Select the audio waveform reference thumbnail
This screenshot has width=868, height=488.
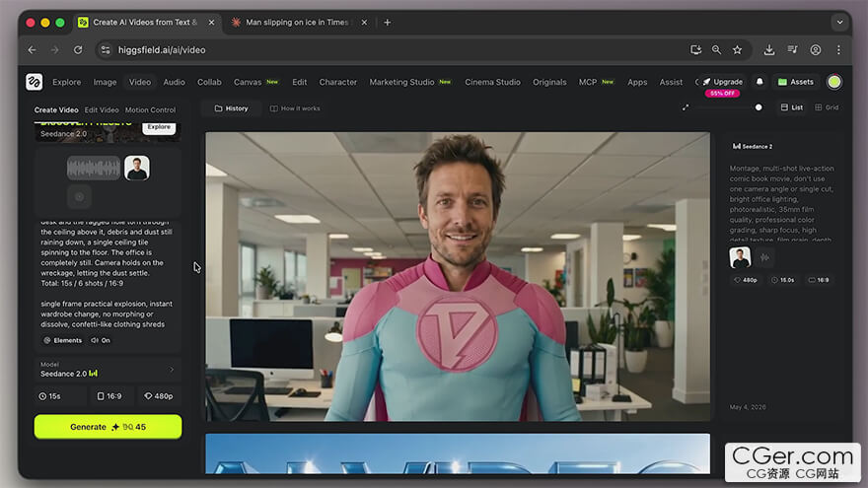pyautogui.click(x=94, y=169)
